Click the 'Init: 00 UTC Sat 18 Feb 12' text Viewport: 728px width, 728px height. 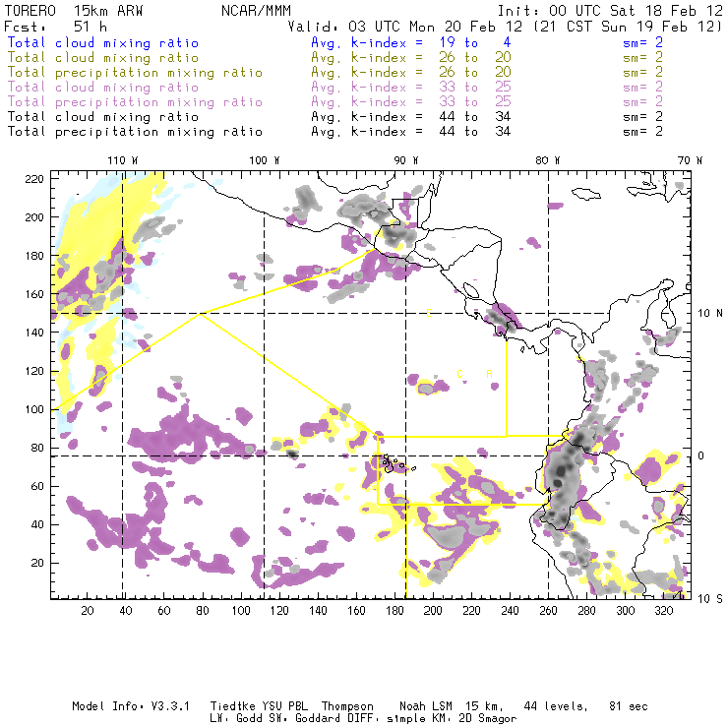(610, 11)
